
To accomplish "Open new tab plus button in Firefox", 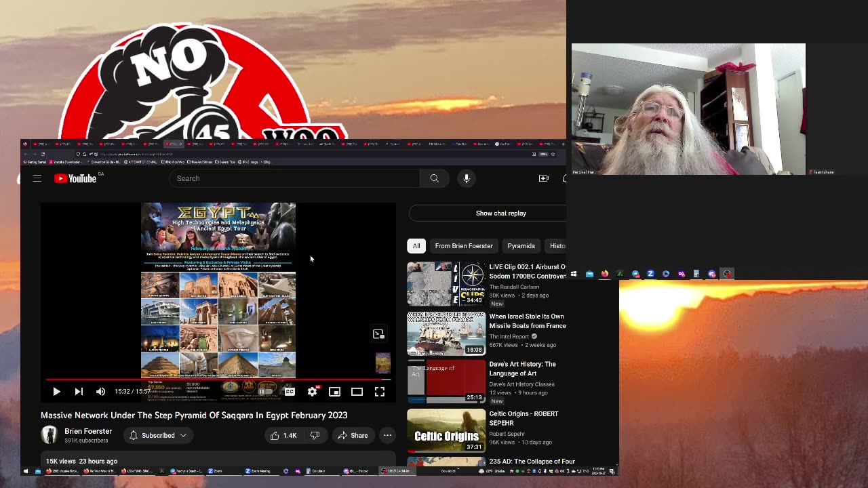I will point(562,144).
